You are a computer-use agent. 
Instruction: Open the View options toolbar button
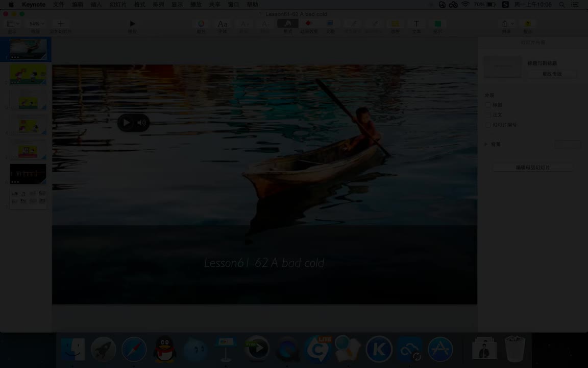click(x=12, y=24)
